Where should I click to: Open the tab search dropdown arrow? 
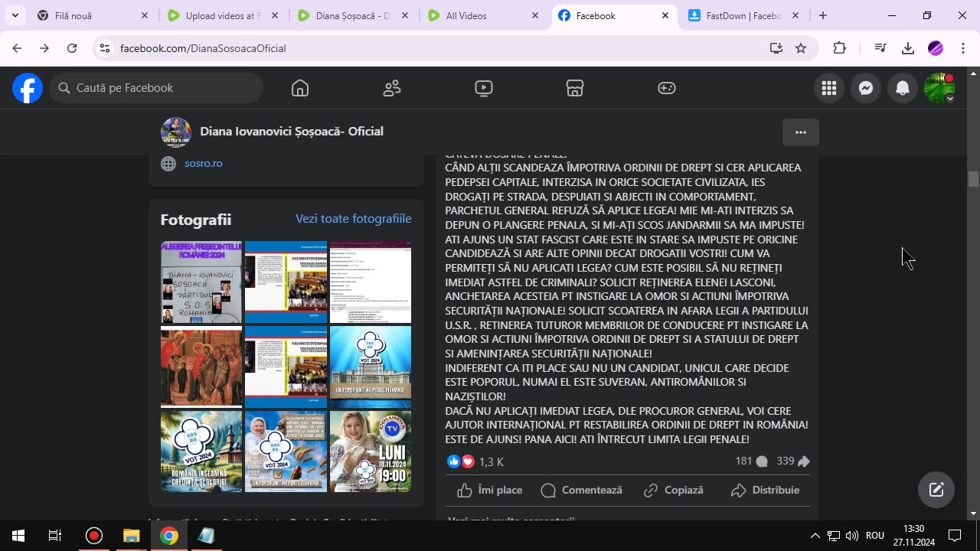point(15,15)
